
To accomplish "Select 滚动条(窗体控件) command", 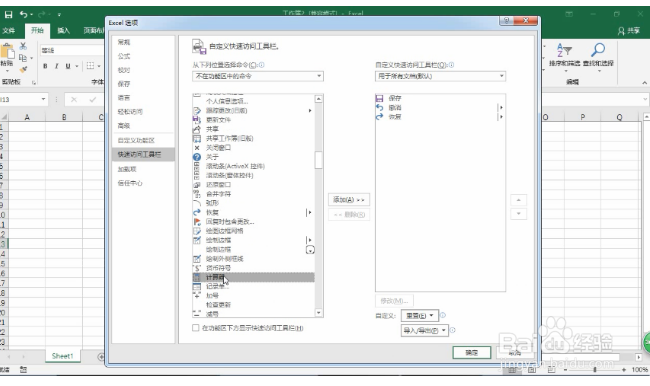I will tap(253, 175).
